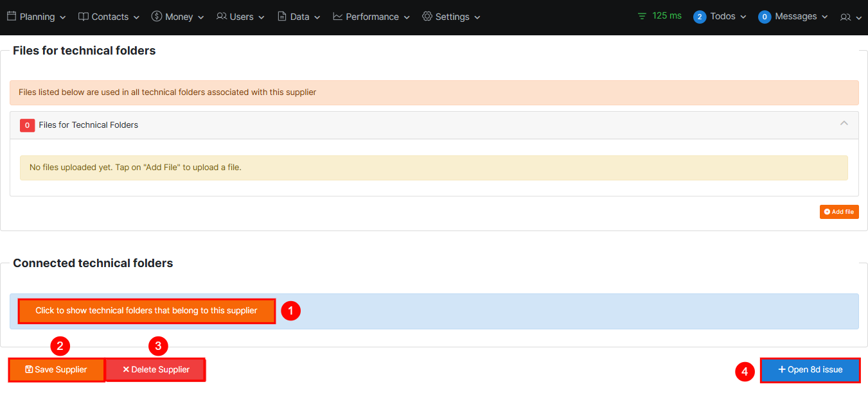This screenshot has height=400, width=868.
Task: Collapse the Files for Technical Folders panel
Action: tap(844, 123)
